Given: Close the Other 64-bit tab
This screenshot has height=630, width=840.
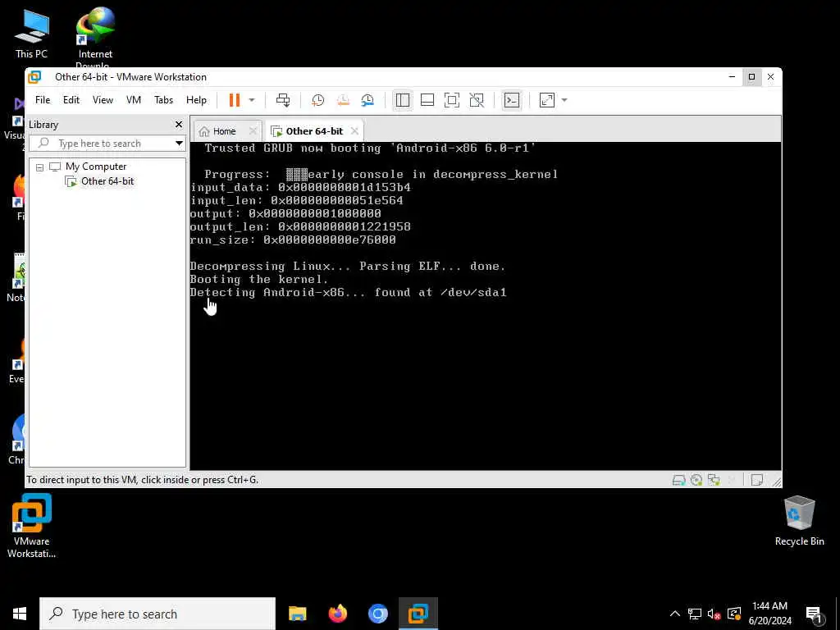Looking at the screenshot, I should click(x=354, y=131).
